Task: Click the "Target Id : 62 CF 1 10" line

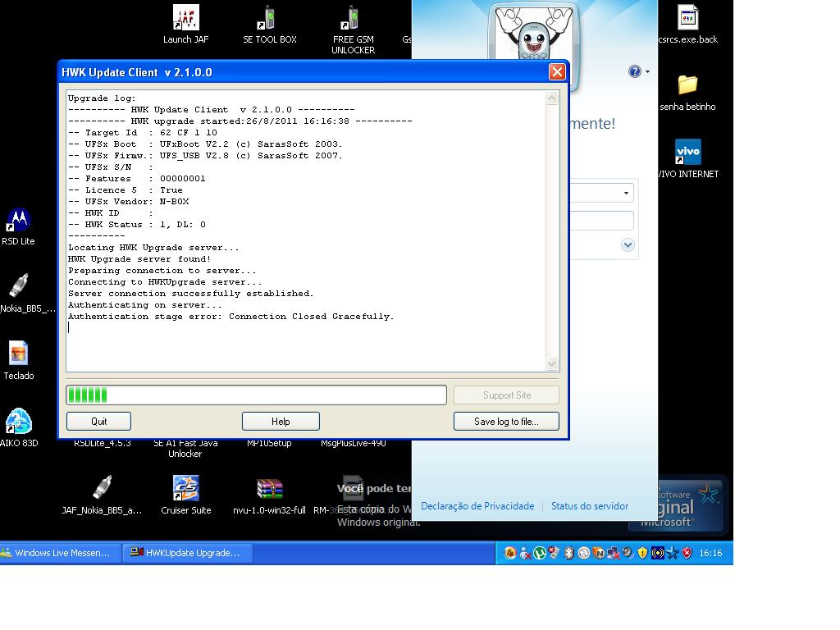Action: point(143,132)
